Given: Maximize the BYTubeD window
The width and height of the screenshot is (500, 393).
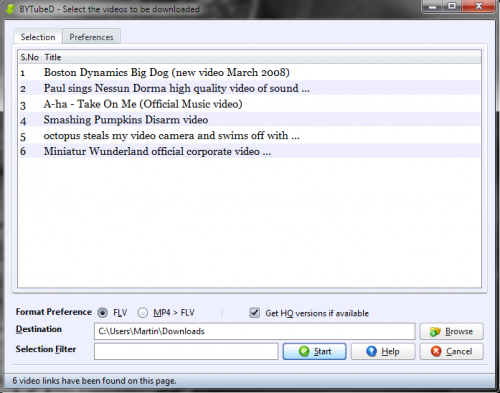Looking at the screenshot, I should pyautogui.click(x=452, y=6).
